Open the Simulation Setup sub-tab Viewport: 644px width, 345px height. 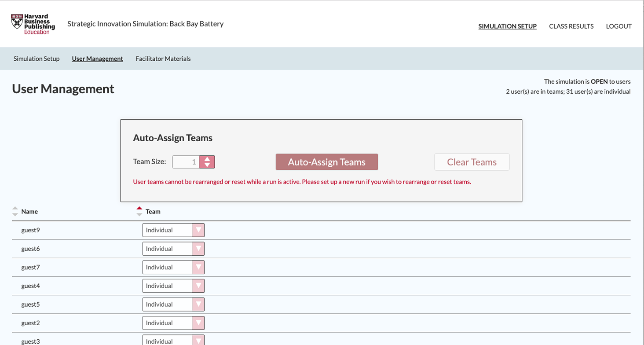pyautogui.click(x=37, y=59)
